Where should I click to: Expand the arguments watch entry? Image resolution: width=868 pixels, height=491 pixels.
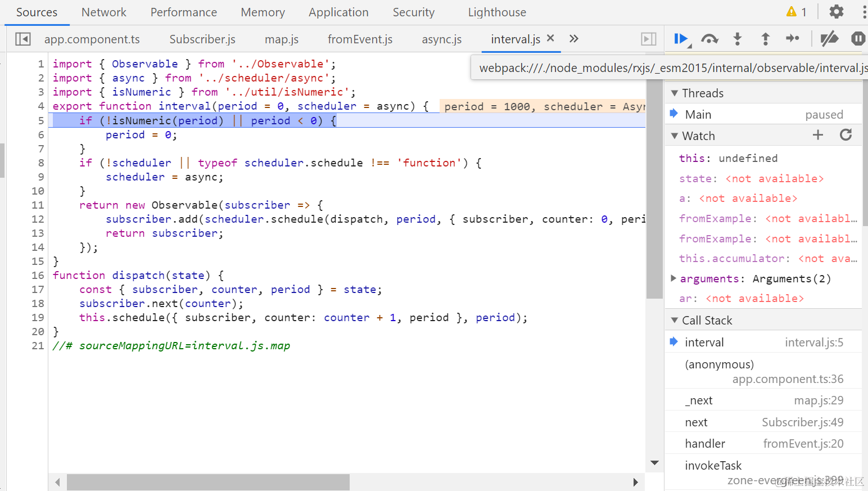(x=673, y=278)
